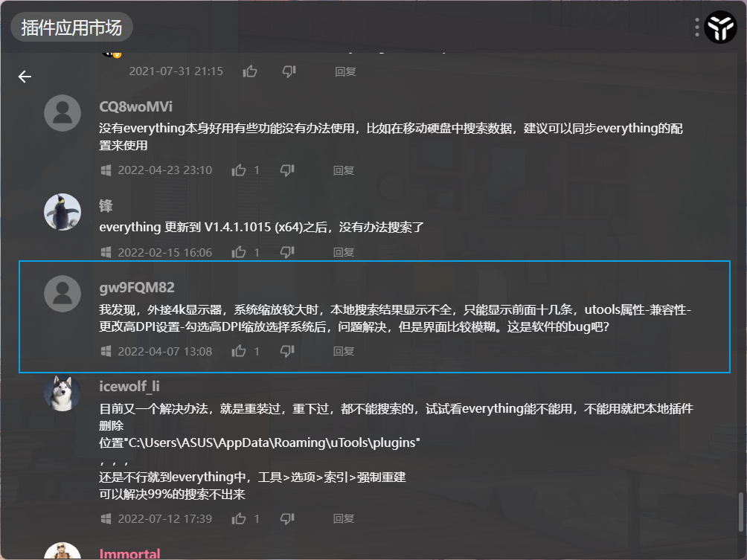This screenshot has height=560, width=747.
Task: Like 锋's everything update comment
Action: [x=239, y=252]
